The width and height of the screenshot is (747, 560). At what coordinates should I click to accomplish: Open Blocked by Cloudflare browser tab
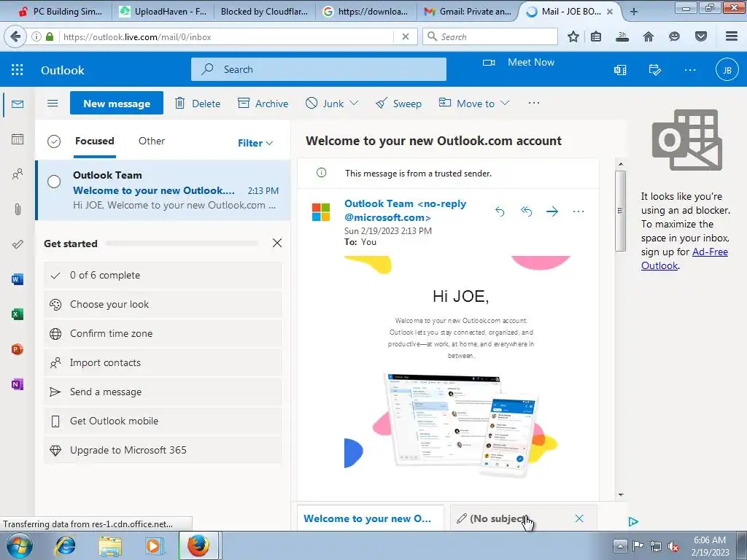click(x=264, y=12)
